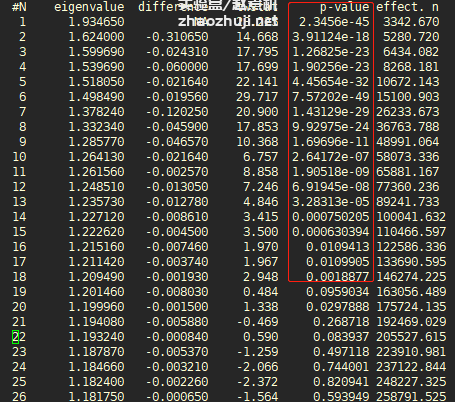
Task: Click eigenvalue 1.184660
Action: pos(96,367)
